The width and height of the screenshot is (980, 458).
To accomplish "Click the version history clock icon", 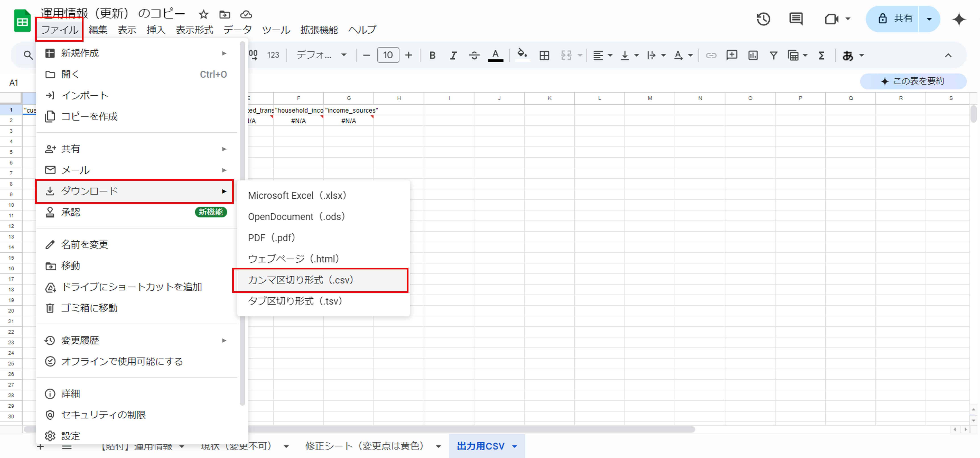I will click(763, 19).
